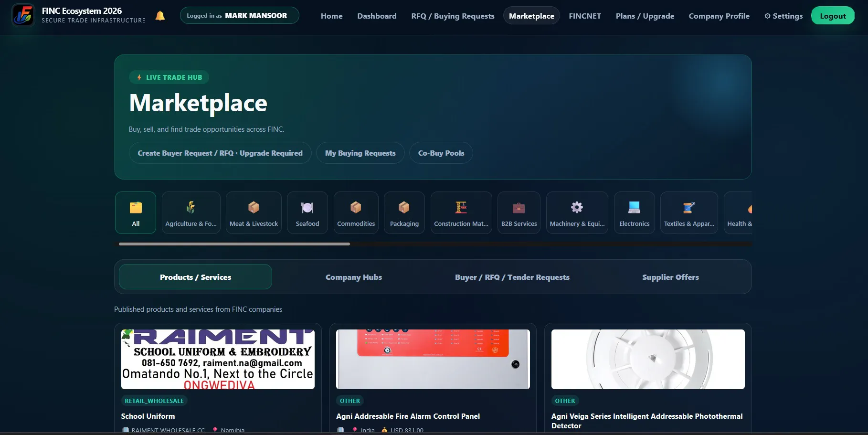
Task: Open the notifications bell
Action: click(x=160, y=16)
